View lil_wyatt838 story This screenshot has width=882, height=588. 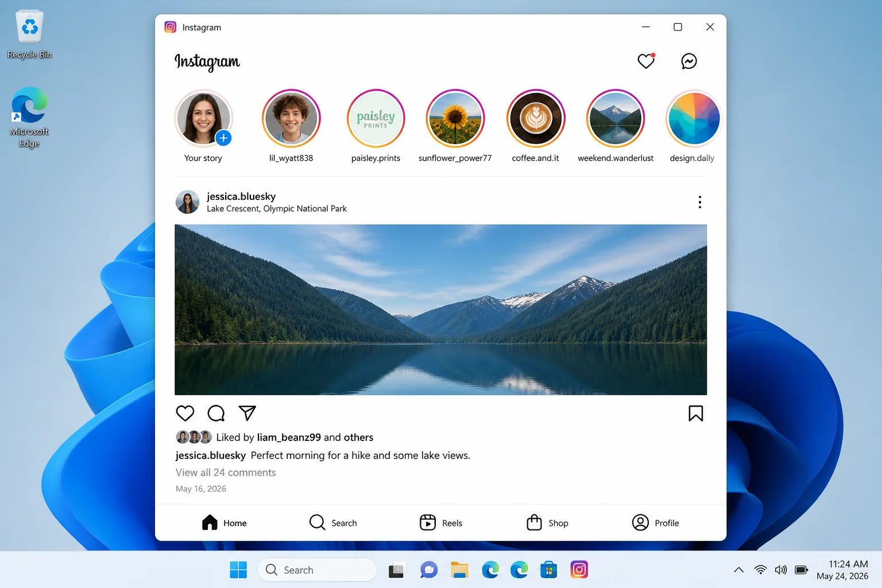point(291,119)
